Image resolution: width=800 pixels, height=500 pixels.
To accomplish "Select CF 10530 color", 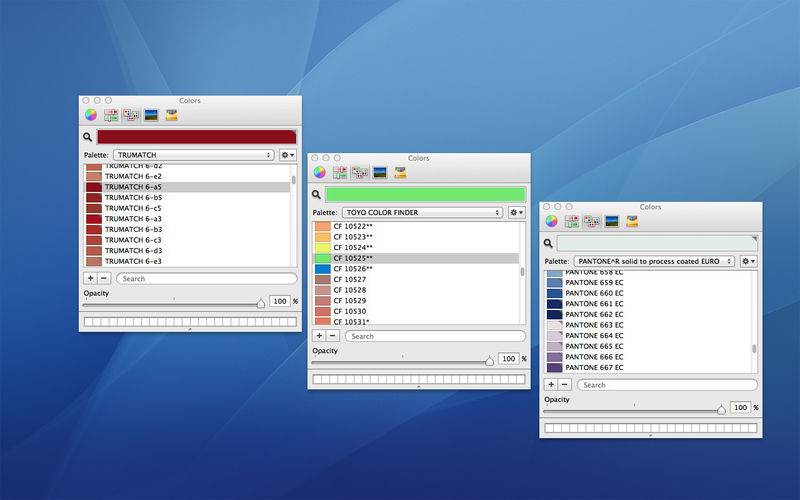I will point(416,311).
